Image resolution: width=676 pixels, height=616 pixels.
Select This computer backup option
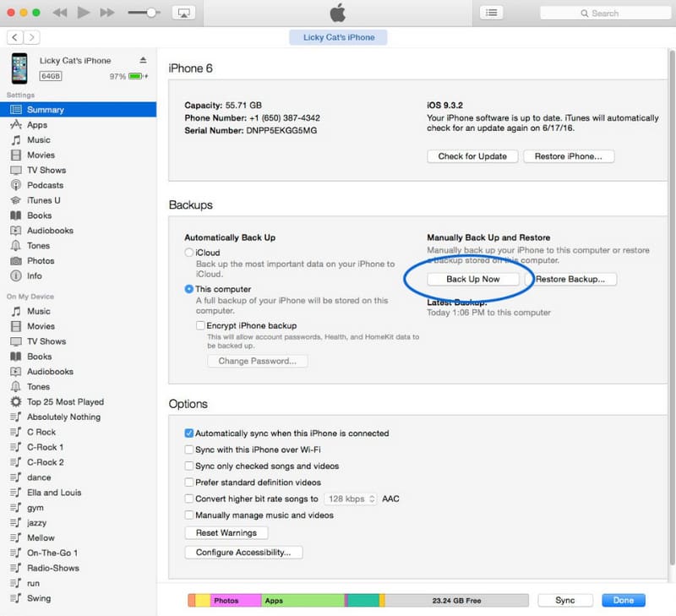point(188,289)
